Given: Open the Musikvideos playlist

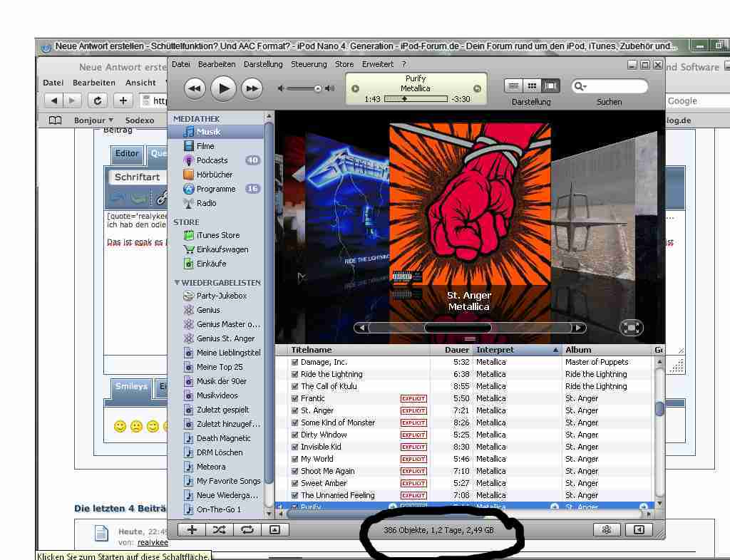Looking at the screenshot, I should (217, 395).
